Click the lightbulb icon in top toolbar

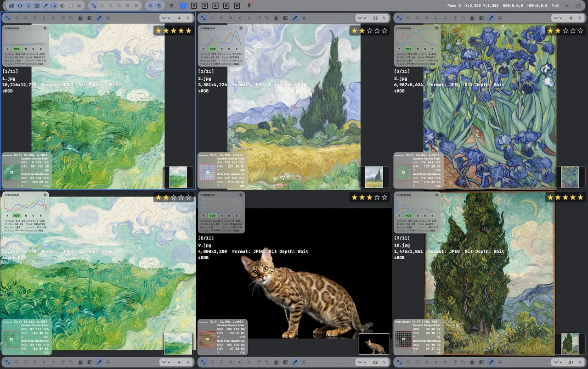pos(249,6)
